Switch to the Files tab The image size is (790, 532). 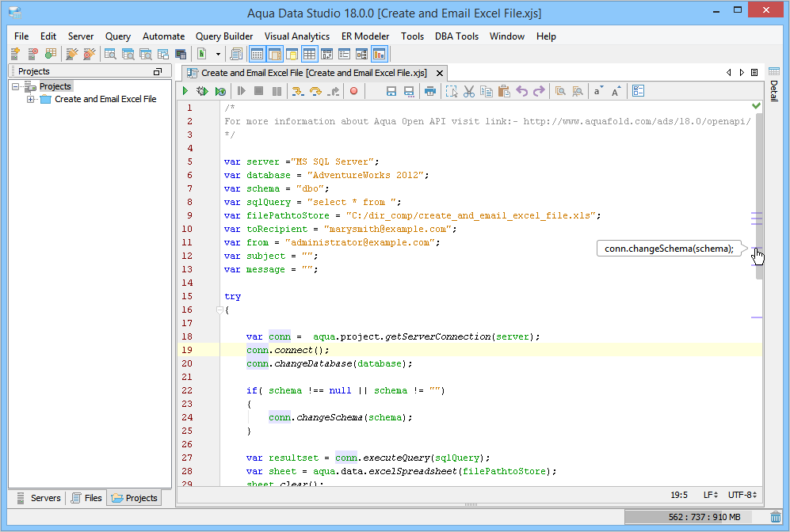(86, 498)
